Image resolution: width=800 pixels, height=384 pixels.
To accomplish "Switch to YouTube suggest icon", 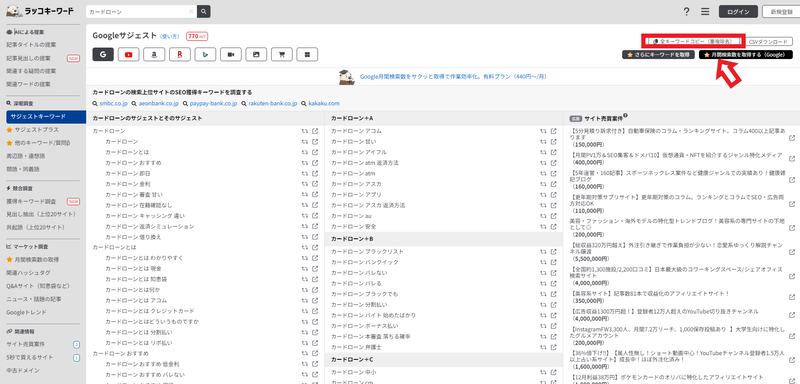I will pos(129,54).
